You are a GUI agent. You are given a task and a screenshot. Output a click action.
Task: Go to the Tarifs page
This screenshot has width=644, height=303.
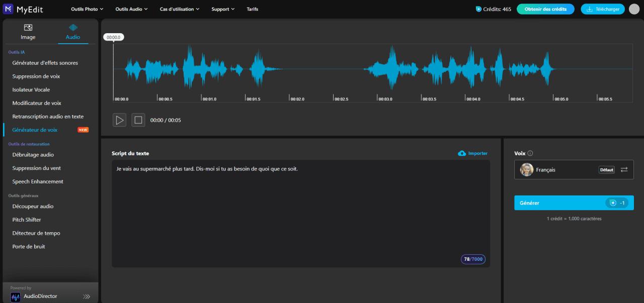pyautogui.click(x=252, y=9)
